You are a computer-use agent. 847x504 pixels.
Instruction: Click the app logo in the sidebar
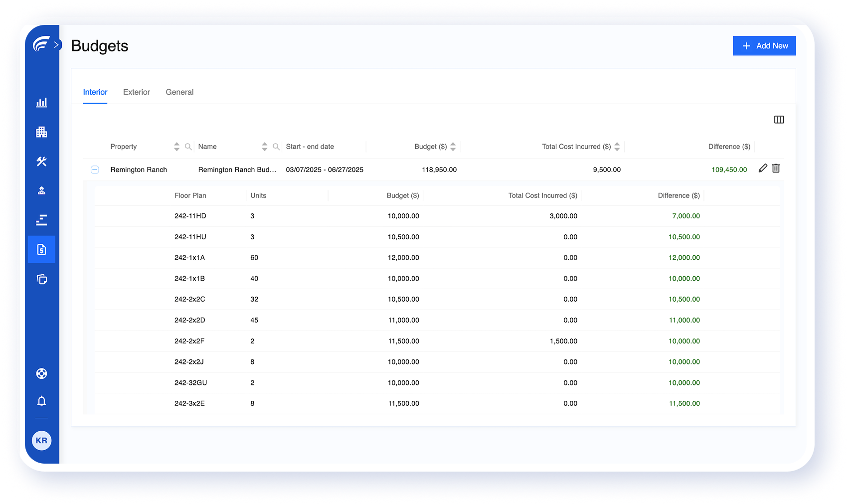click(x=41, y=44)
